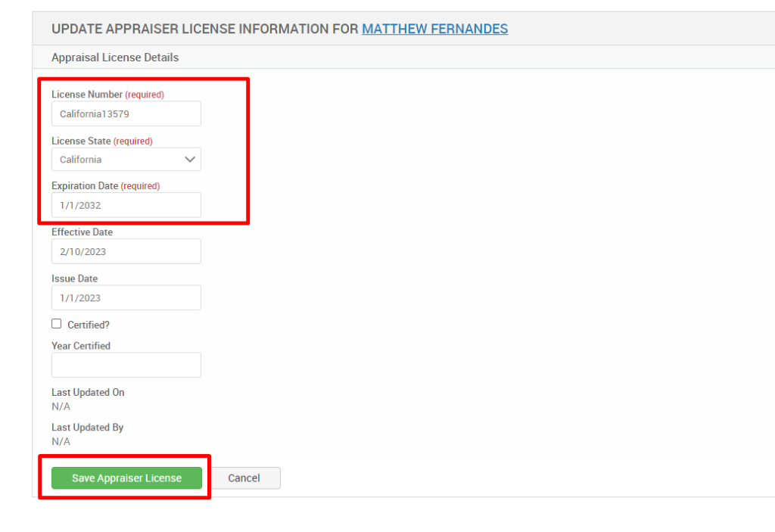Click the Issue Date field showing 1/1/2023
The image size is (775, 532).
tap(126, 297)
